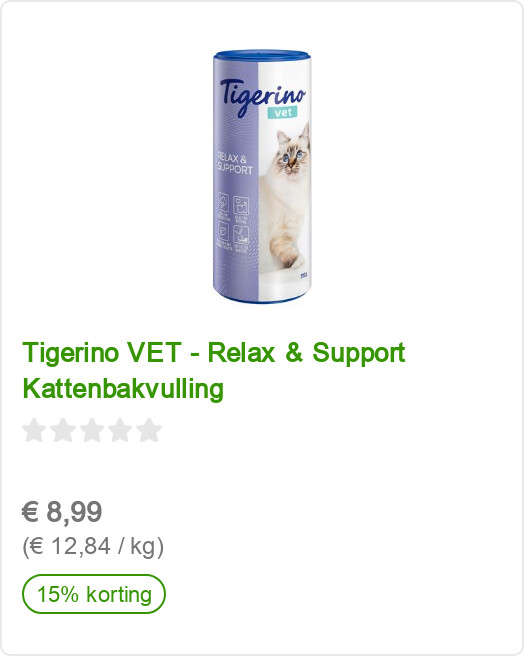The width and height of the screenshot is (524, 656).
Task: Select the fourth rating star
Action: click(121, 430)
